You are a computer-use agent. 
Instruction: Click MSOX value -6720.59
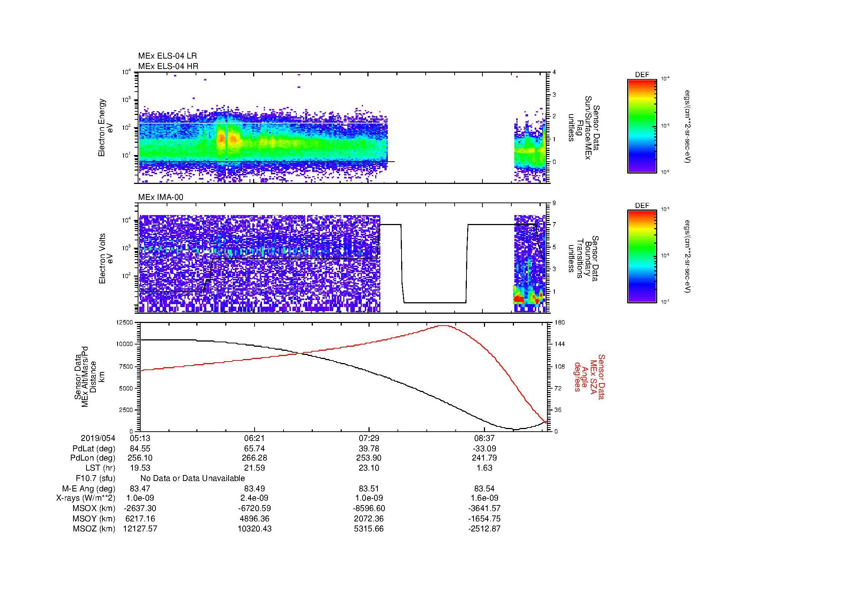pyautogui.click(x=255, y=508)
